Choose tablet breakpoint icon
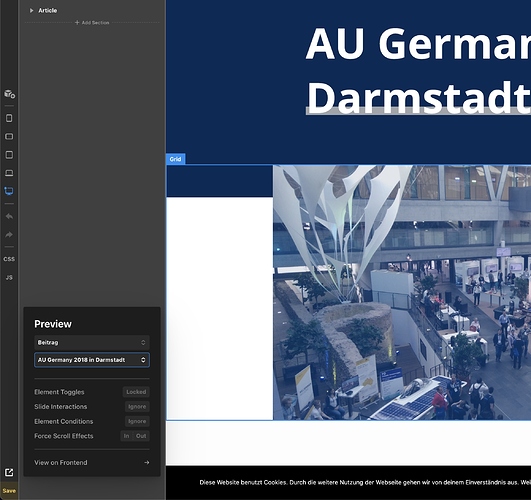Screen dimensions: 531x500 click(9, 155)
